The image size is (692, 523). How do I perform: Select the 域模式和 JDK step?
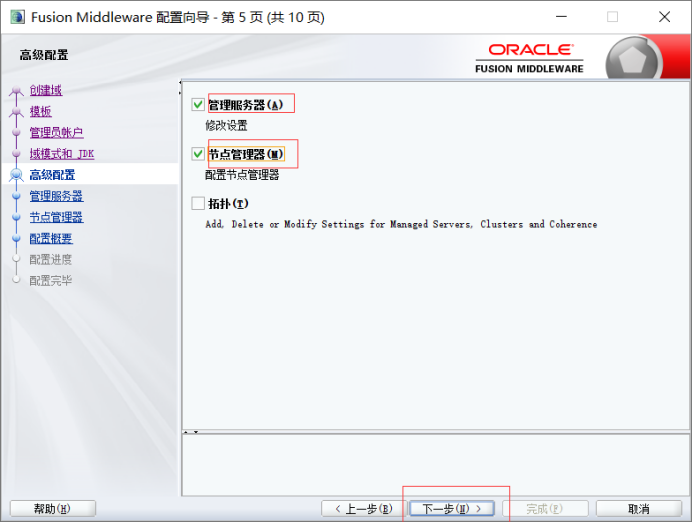[x=61, y=154]
